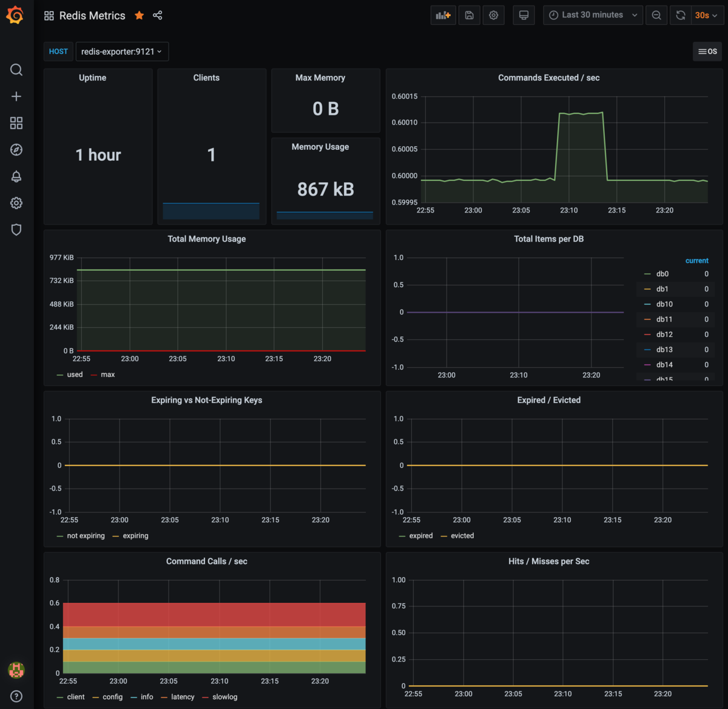
Task: Open the Last 30 minutes time picker
Action: pos(593,15)
